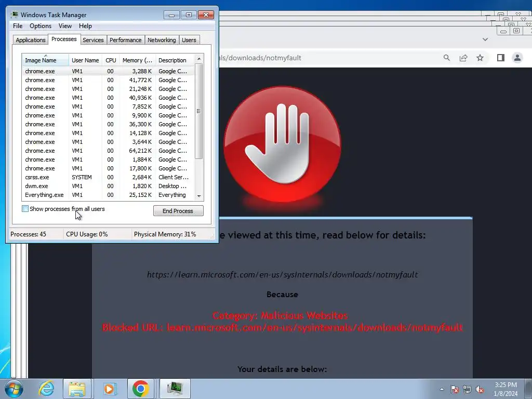
Task: Select chrome.exe row using 7,852 K
Action: click(x=109, y=107)
